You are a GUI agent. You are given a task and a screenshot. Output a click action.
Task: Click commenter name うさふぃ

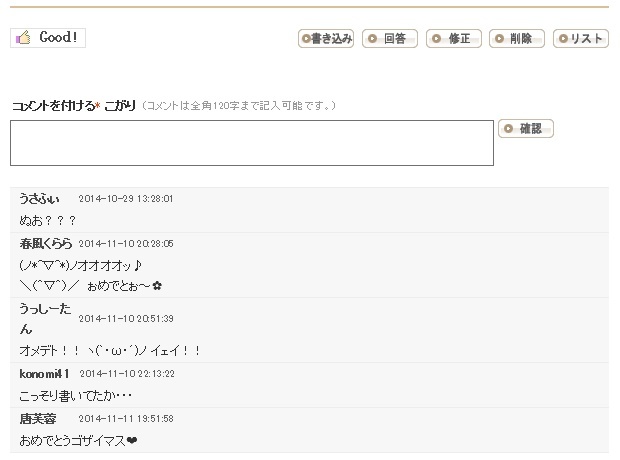[39, 198]
